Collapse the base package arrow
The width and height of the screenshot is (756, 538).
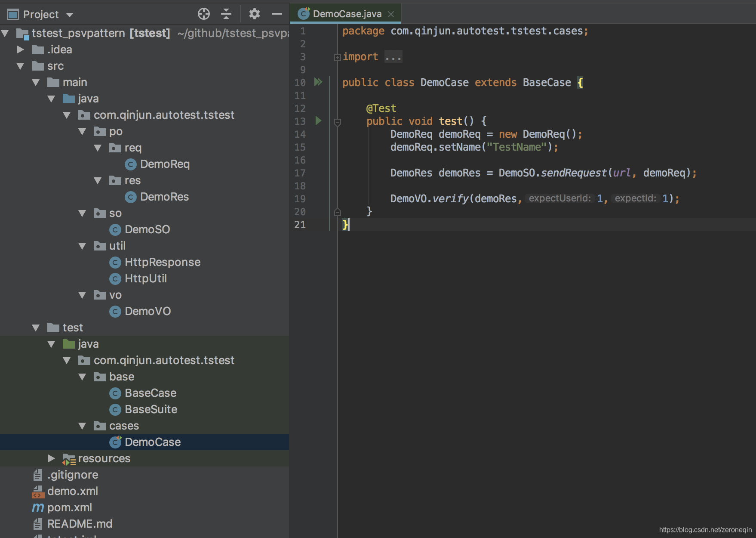coord(82,377)
